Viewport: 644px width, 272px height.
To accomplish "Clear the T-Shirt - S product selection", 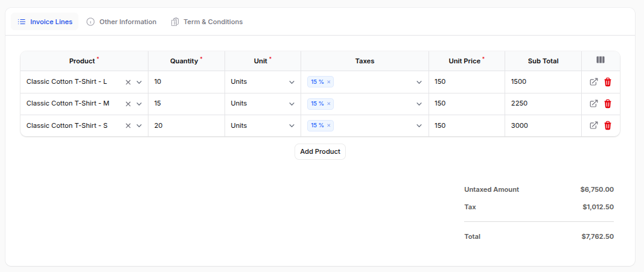I will pos(128,125).
